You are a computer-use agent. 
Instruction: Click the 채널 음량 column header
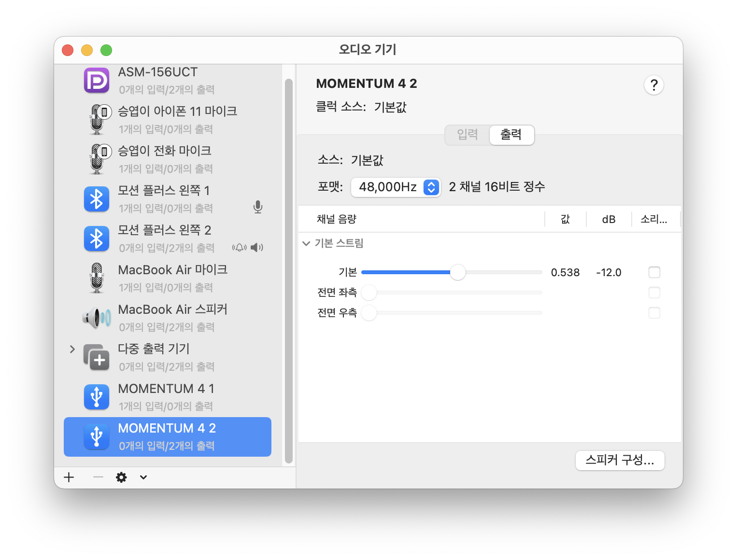[x=337, y=219]
